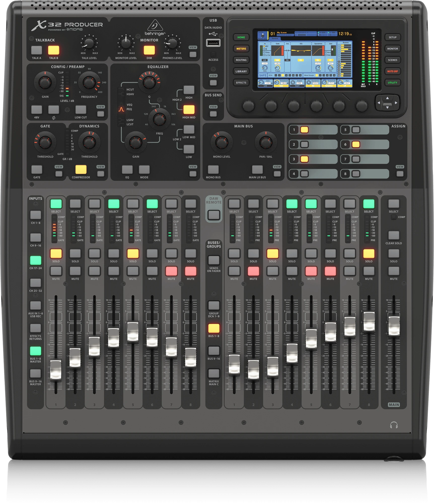Open the SETUP screen
This screenshot has width=434, height=504.
pos(393,38)
